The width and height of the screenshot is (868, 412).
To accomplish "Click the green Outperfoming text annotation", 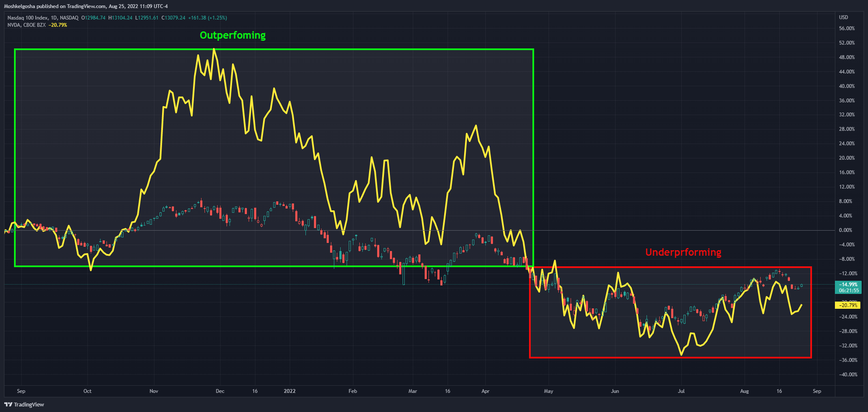I will click(x=232, y=35).
